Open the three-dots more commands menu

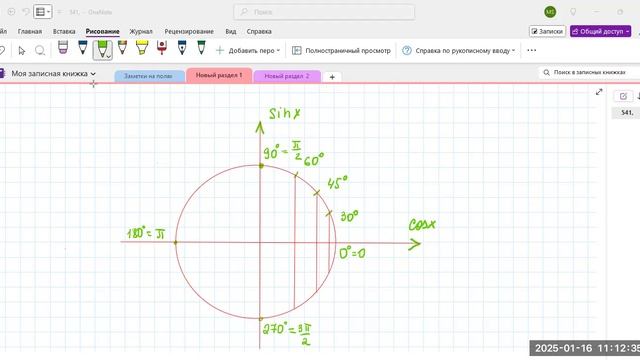(x=531, y=51)
